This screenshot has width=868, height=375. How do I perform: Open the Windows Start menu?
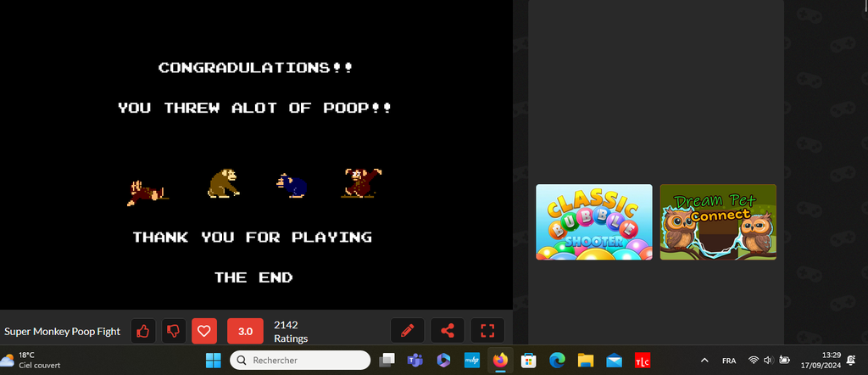click(x=213, y=361)
